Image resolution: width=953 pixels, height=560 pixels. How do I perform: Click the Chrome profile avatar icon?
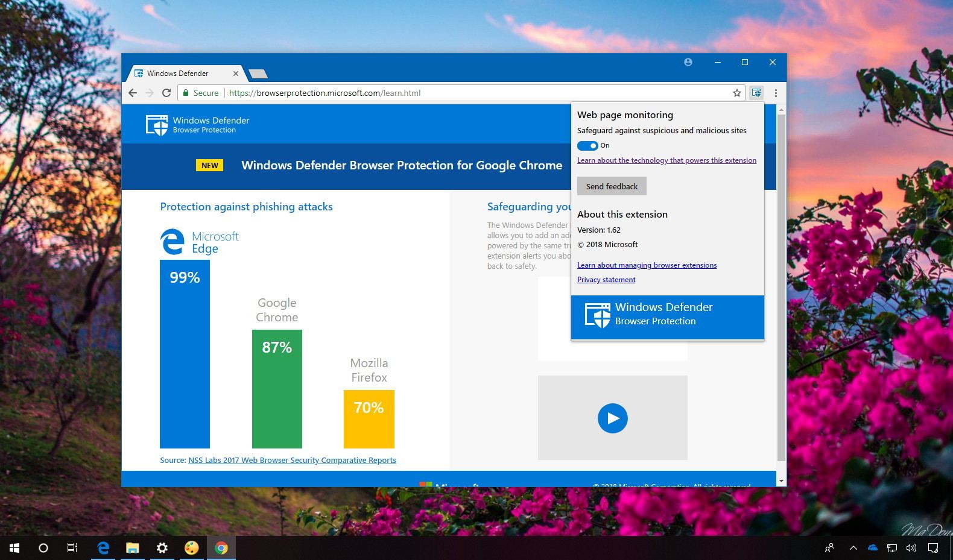click(688, 62)
